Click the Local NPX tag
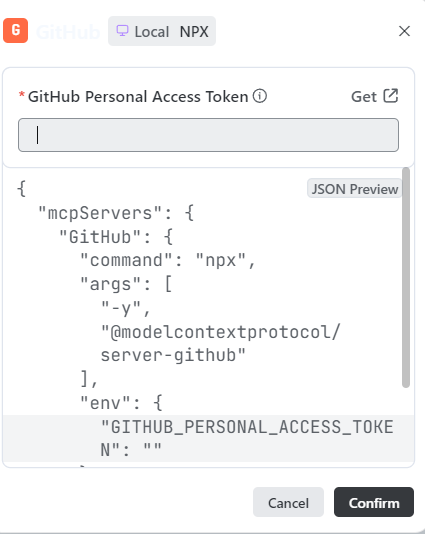Viewport: 425px width, 534px height. pyautogui.click(x=162, y=31)
